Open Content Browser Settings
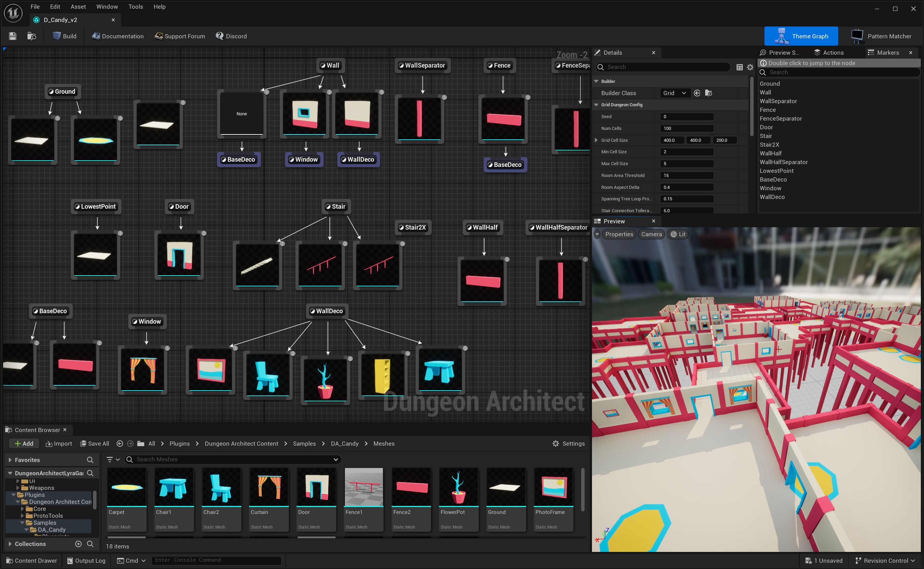Viewport: 924px width, 569px height. tap(568, 444)
